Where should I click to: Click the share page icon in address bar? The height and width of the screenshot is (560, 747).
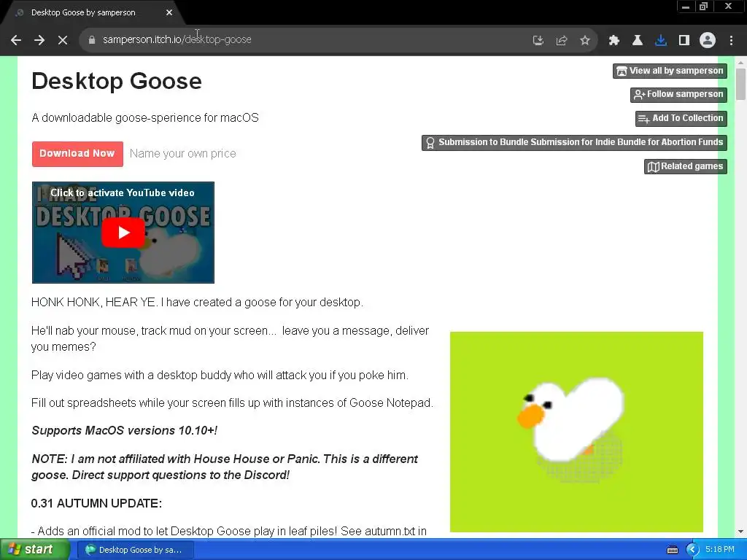(561, 41)
